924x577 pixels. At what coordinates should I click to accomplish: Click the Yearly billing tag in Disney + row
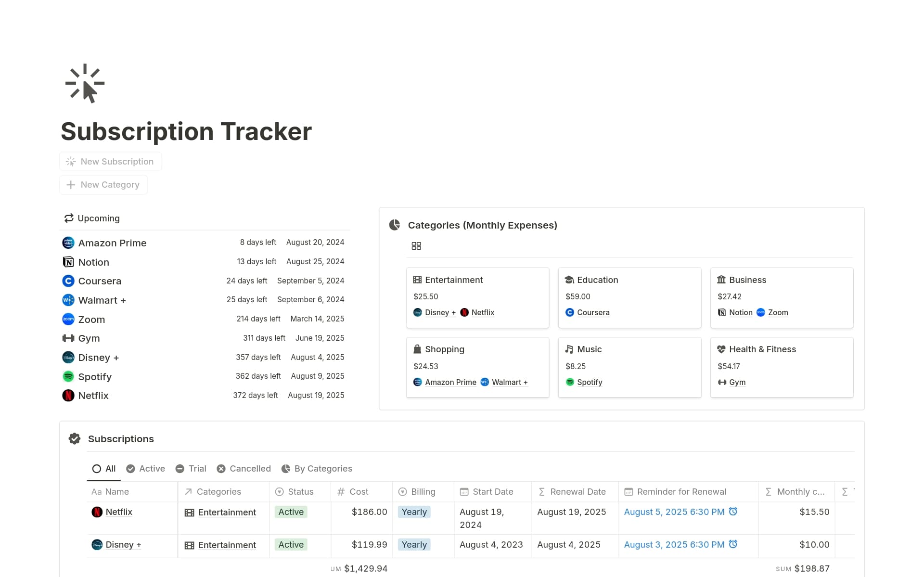(414, 544)
